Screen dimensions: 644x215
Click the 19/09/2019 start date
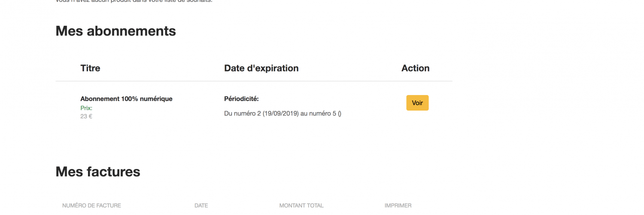pos(281,114)
